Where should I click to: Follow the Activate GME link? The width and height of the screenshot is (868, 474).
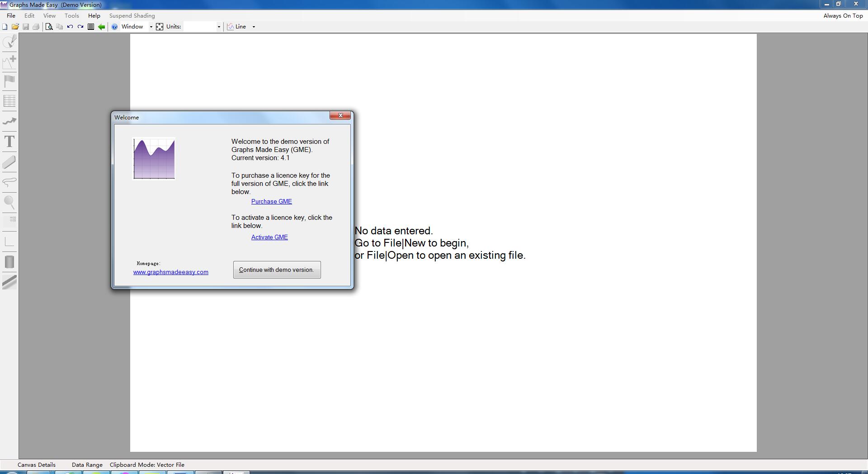coord(269,237)
